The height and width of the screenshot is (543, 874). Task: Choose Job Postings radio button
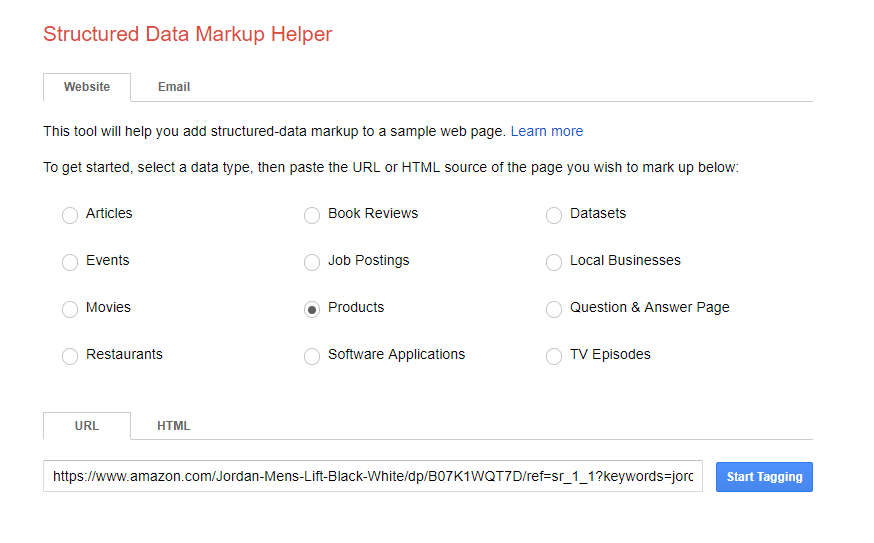[312, 262]
